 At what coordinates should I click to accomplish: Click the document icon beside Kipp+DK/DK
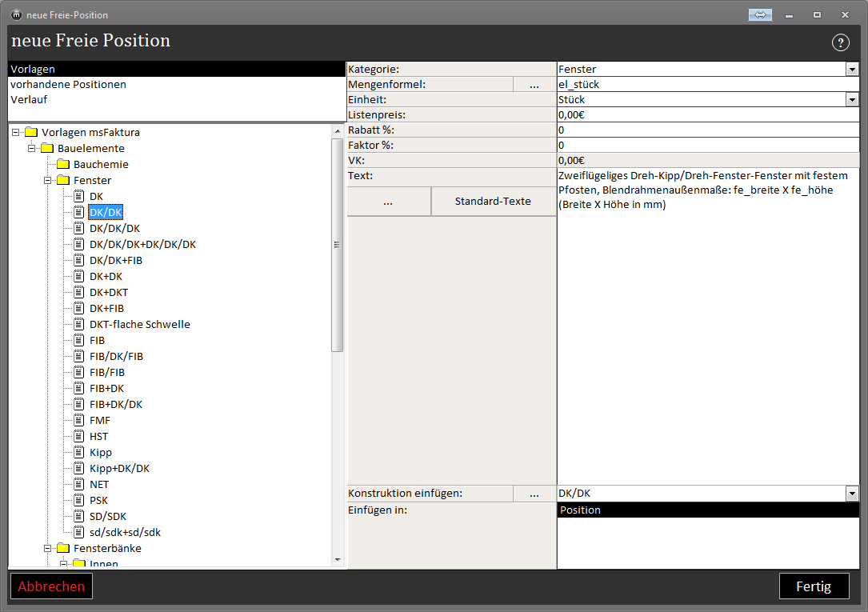(79, 468)
